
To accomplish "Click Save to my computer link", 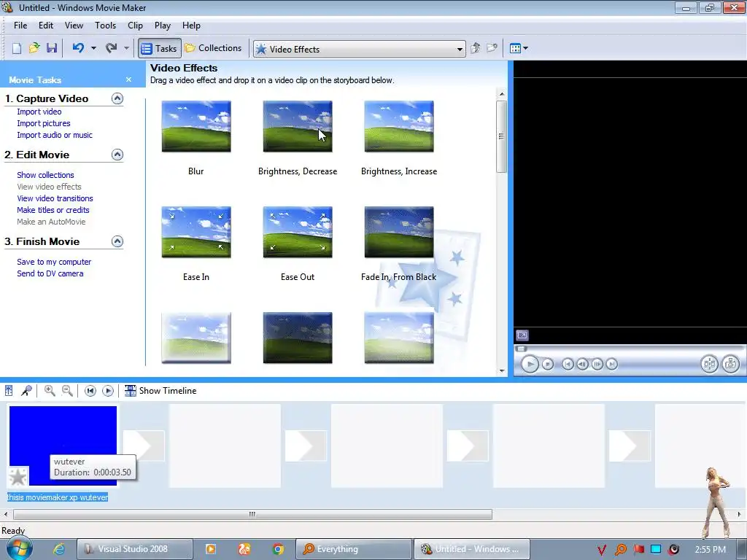I will (54, 262).
